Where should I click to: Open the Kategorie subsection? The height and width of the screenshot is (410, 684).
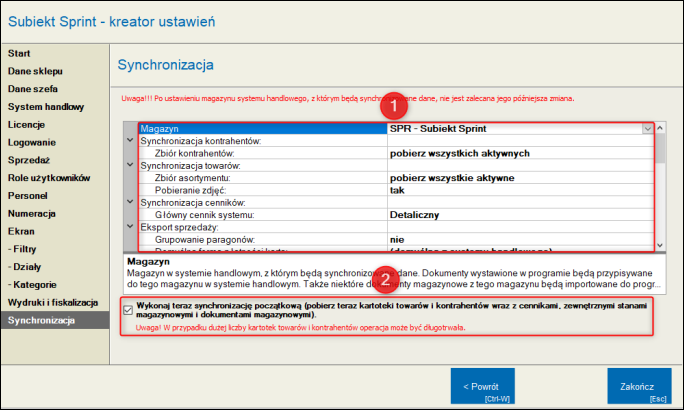point(32,285)
